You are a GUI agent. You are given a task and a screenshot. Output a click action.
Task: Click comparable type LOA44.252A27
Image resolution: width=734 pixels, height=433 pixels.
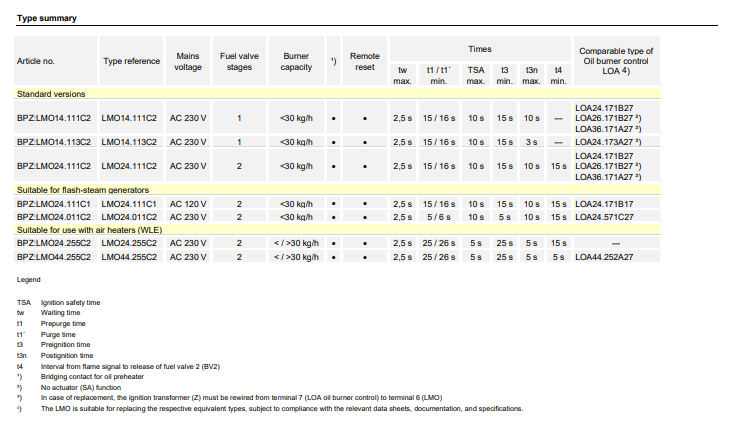click(607, 256)
